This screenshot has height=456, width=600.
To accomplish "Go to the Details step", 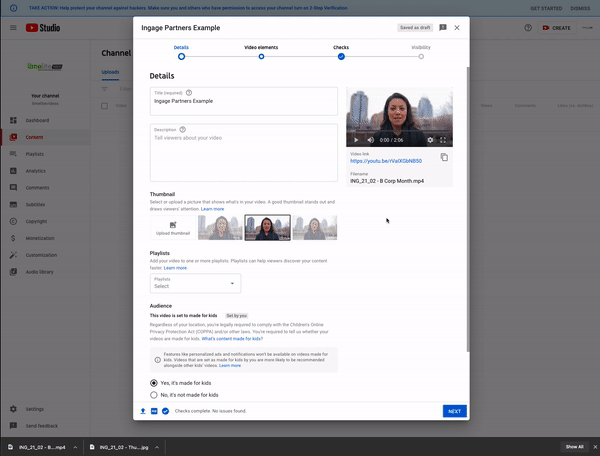I will 181,52.
